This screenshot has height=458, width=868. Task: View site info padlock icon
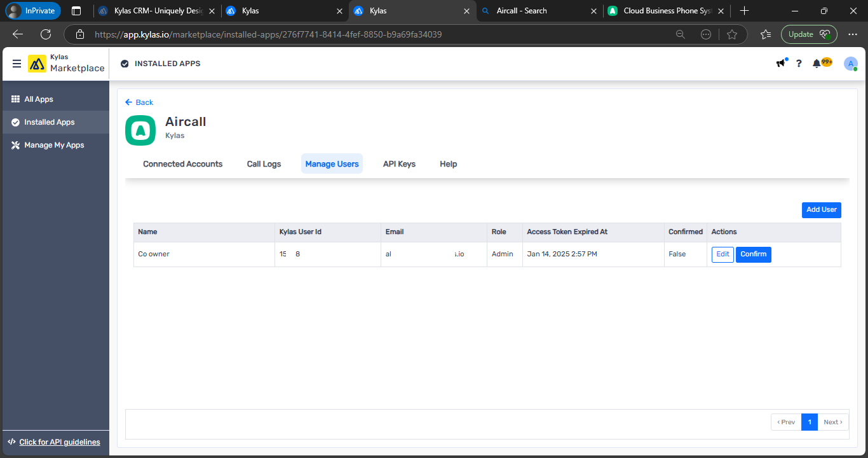pos(79,34)
